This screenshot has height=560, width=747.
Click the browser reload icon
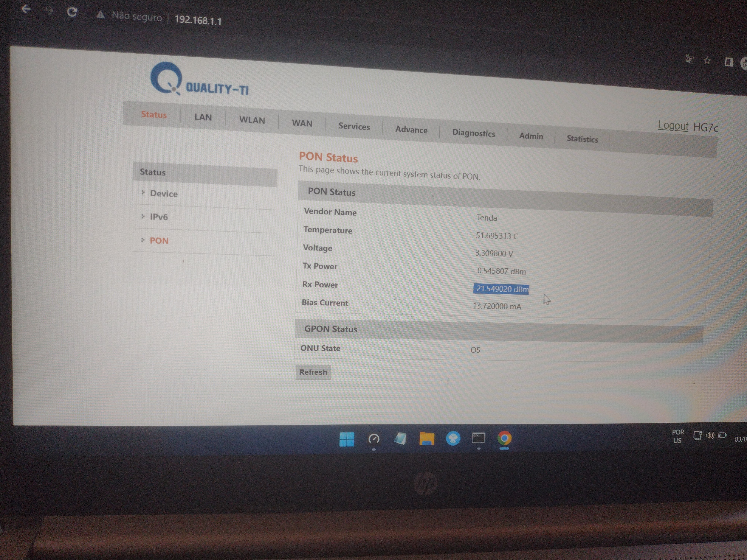pyautogui.click(x=72, y=13)
